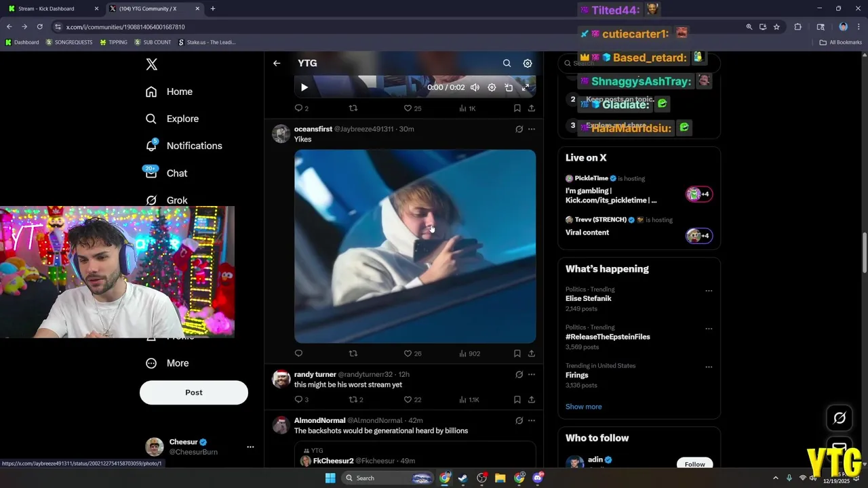Open the floating Grok button
868x488 pixels.
(840, 418)
